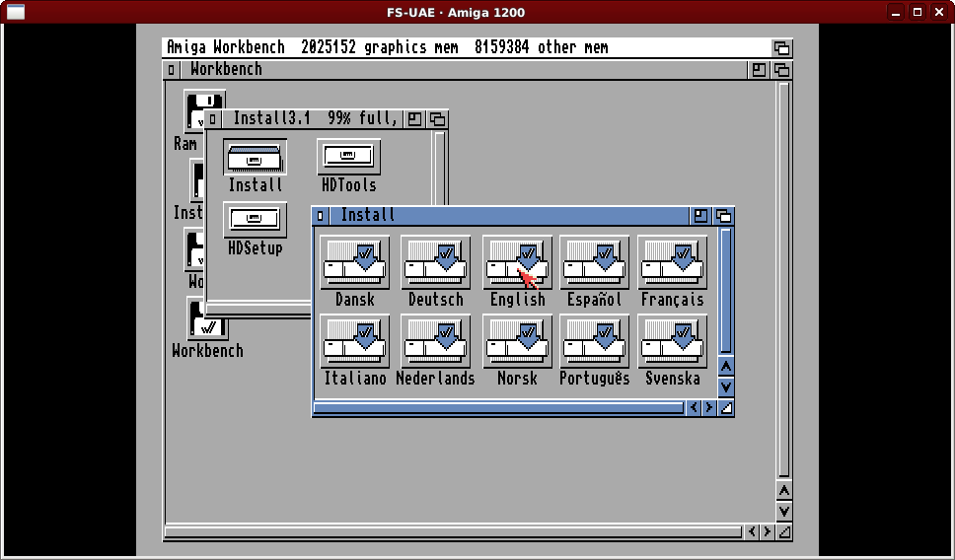This screenshot has width=955, height=560.
Task: Select the Italiano install icon
Action: click(354, 341)
